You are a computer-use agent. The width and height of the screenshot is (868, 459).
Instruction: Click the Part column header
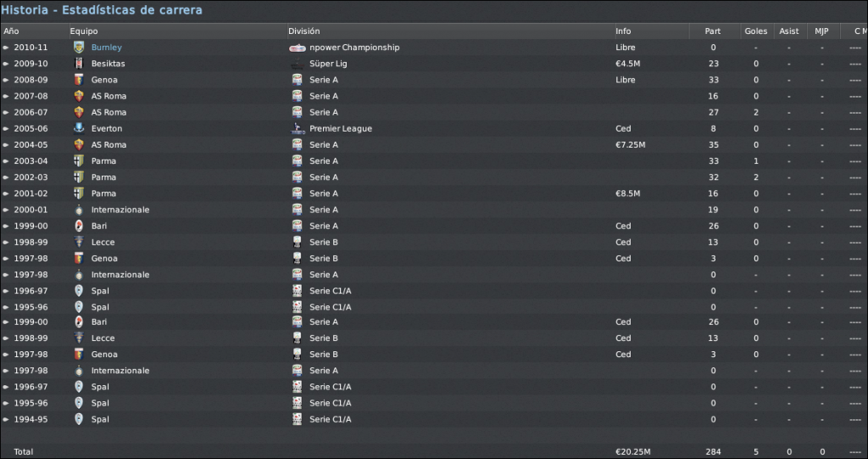pos(713,31)
